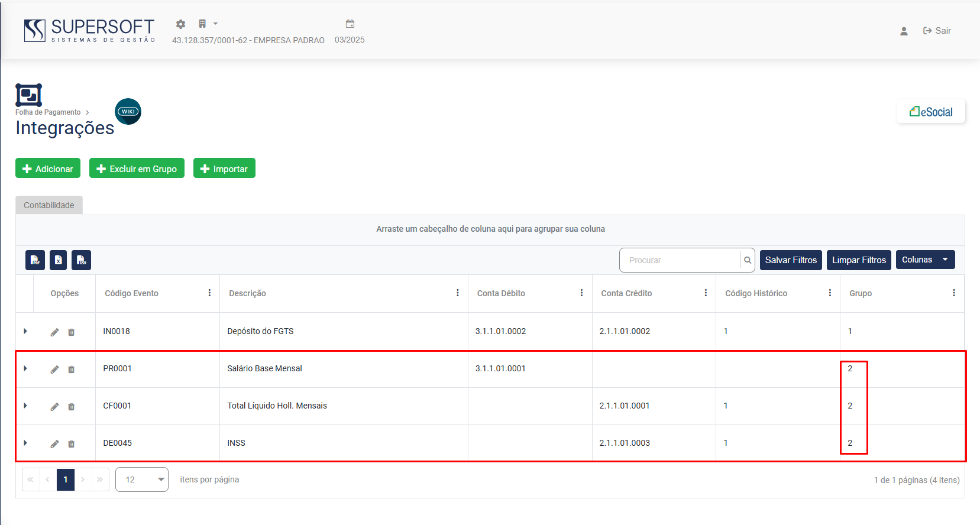Expand the PR0001 row details
Viewport: 980px width, 525px height.
click(x=25, y=368)
